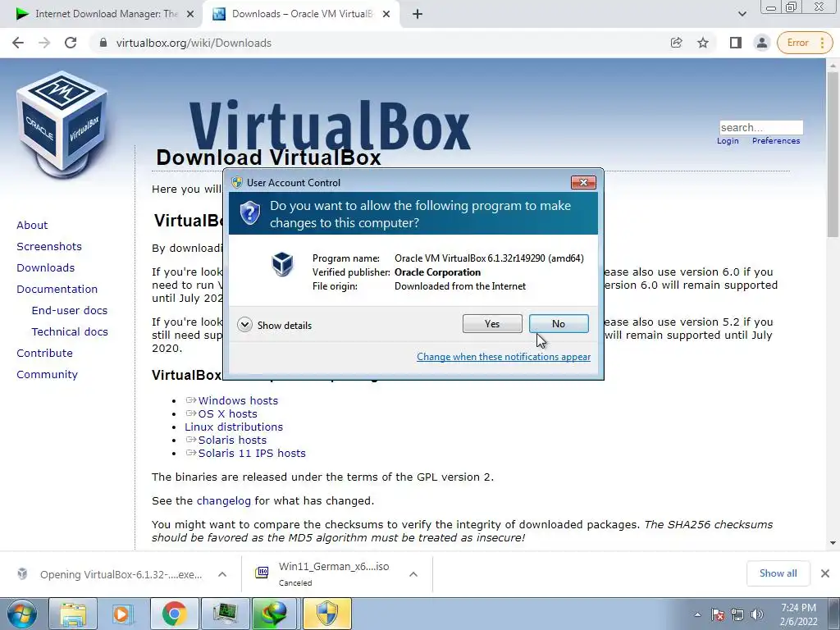Open the side panel icon in Chrome
The width and height of the screenshot is (840, 630).
pyautogui.click(x=736, y=43)
